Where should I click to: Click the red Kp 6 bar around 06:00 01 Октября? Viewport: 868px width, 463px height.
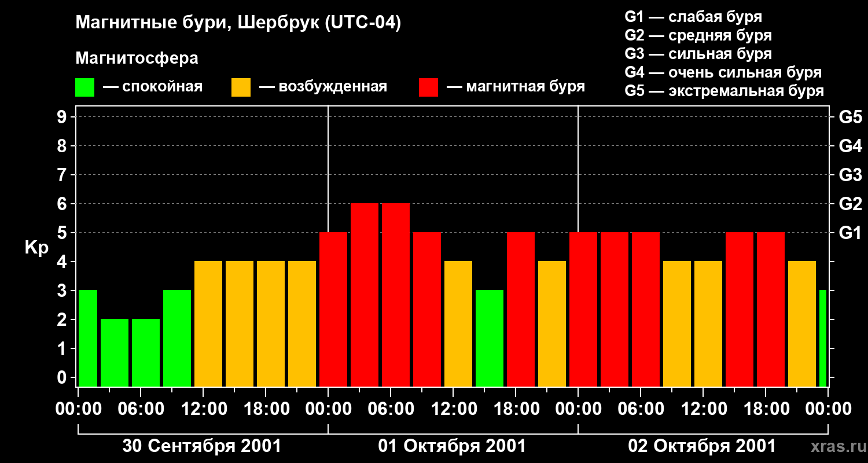pyautogui.click(x=396, y=295)
